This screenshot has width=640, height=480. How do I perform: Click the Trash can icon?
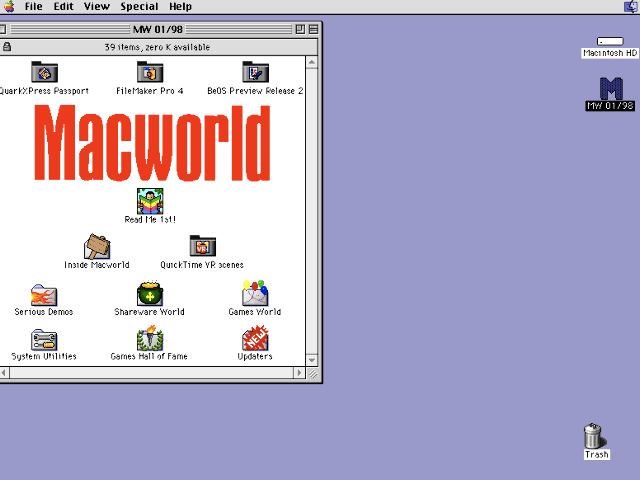595,436
